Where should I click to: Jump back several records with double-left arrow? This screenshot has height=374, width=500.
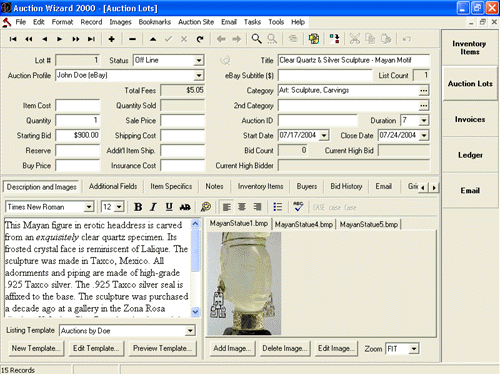pos(29,39)
